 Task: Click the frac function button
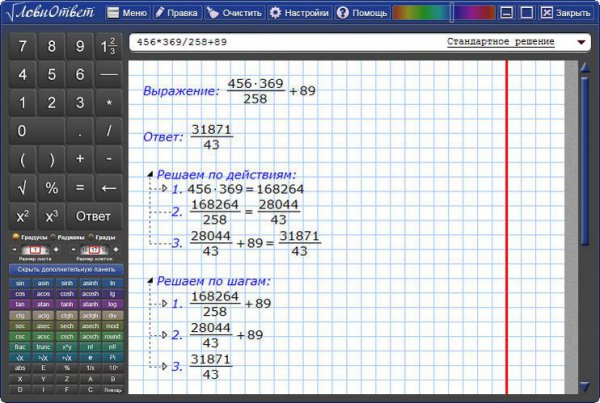20,347
